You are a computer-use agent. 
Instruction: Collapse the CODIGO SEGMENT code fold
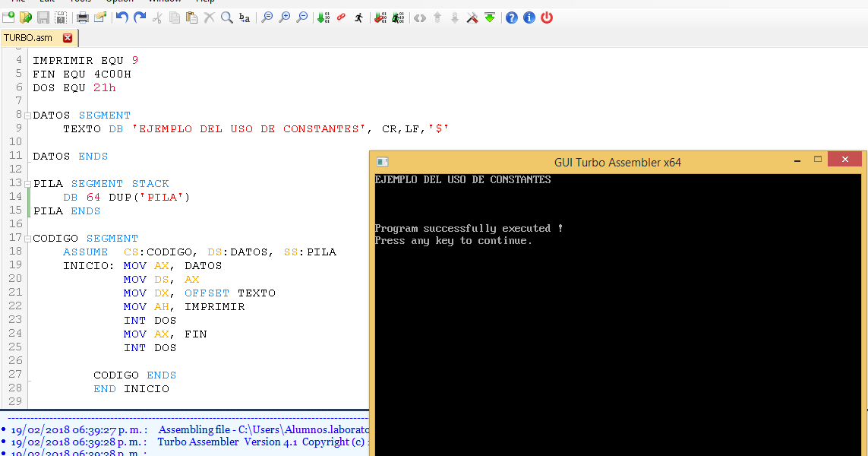(x=26, y=238)
